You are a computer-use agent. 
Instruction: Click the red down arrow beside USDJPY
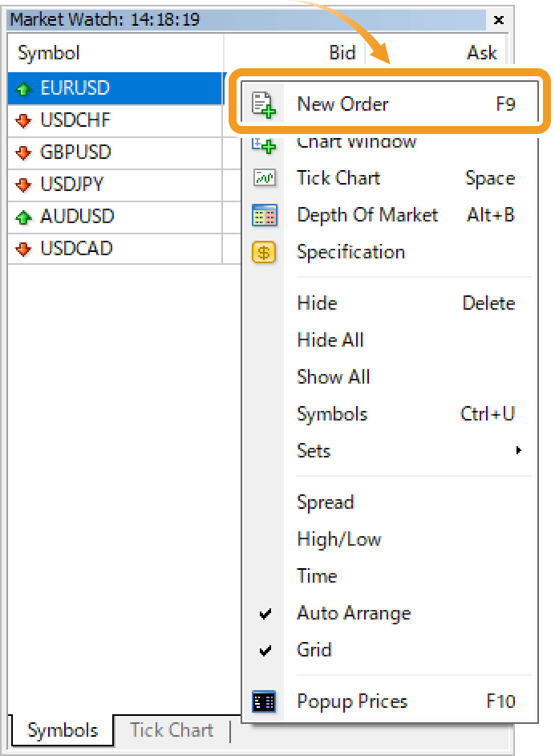point(23,185)
